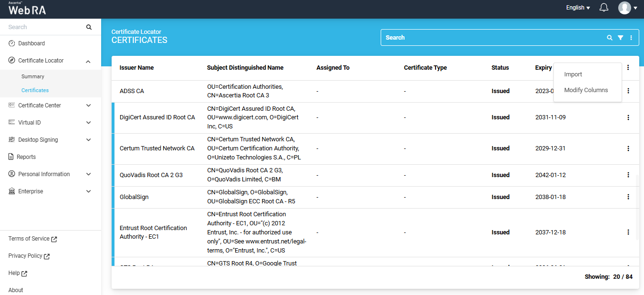Open the English language dropdown
This screenshot has height=295, width=644.
click(578, 8)
